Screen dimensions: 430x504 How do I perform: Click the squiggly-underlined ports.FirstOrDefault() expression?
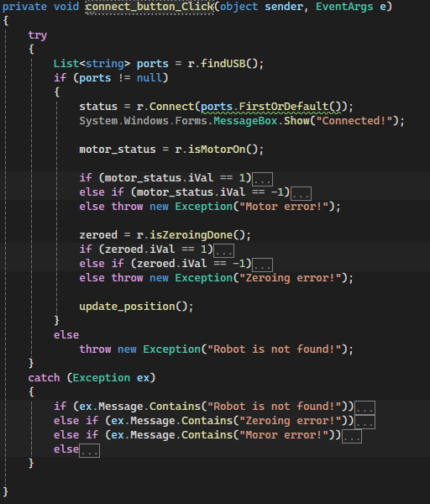(270, 107)
